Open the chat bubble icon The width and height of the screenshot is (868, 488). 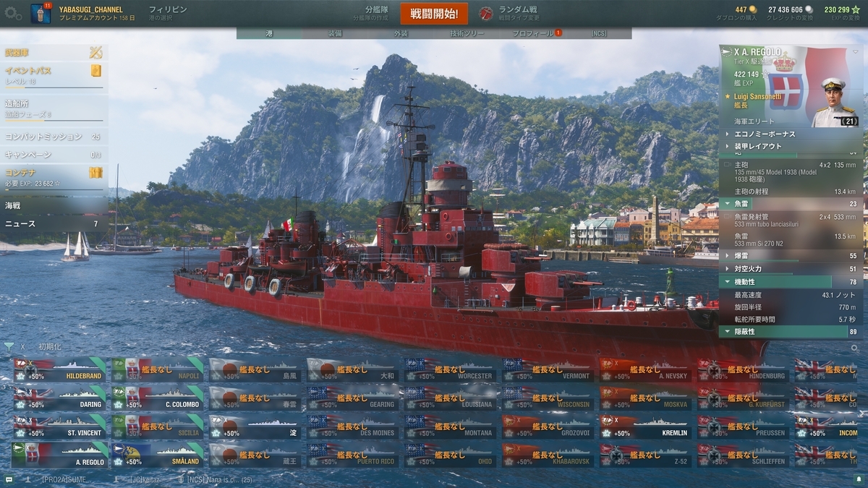(9, 479)
